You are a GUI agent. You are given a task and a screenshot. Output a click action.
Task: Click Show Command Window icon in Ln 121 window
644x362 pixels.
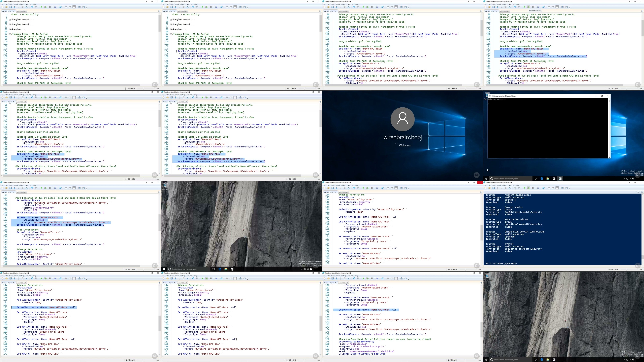coord(240,97)
